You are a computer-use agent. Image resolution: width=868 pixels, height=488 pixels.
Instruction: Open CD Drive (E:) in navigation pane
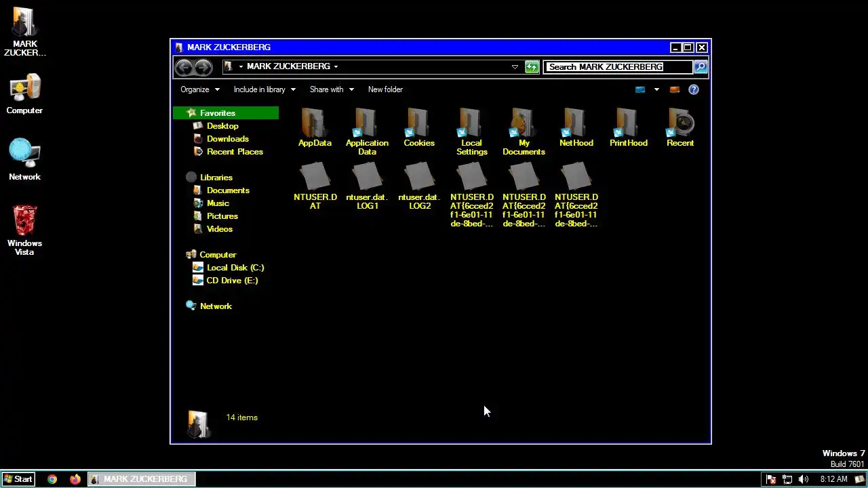[x=232, y=281]
